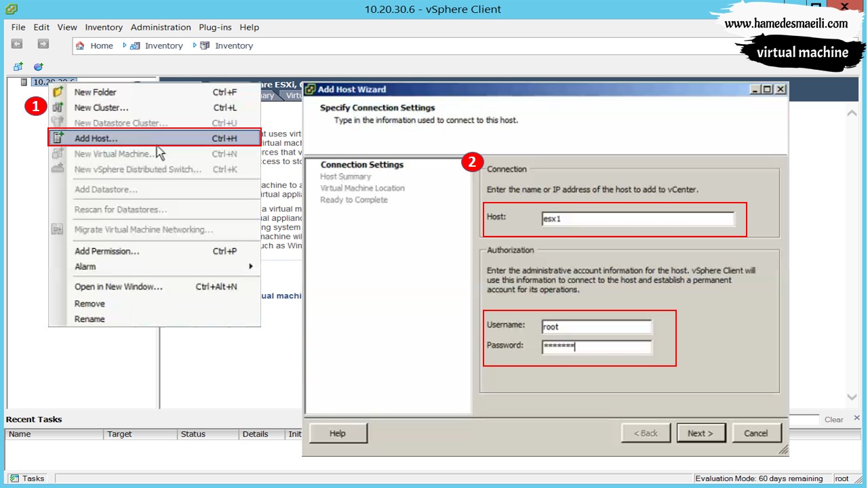Screen dimensions: 868x488
Task: Open the File menu
Action: click(18, 27)
